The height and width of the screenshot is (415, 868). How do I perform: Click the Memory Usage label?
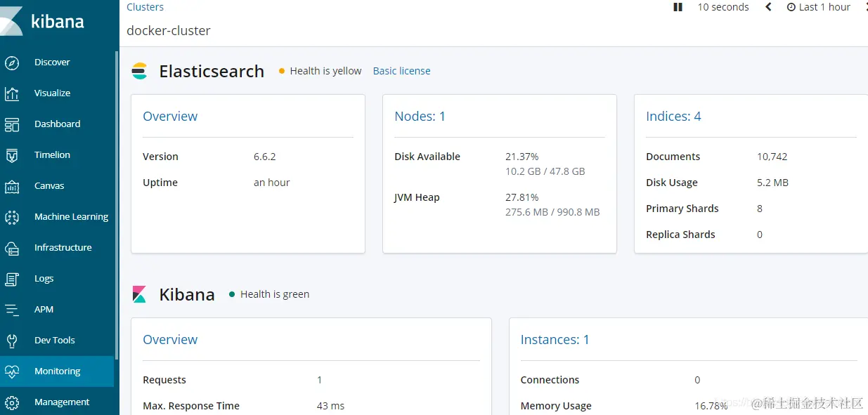556,406
